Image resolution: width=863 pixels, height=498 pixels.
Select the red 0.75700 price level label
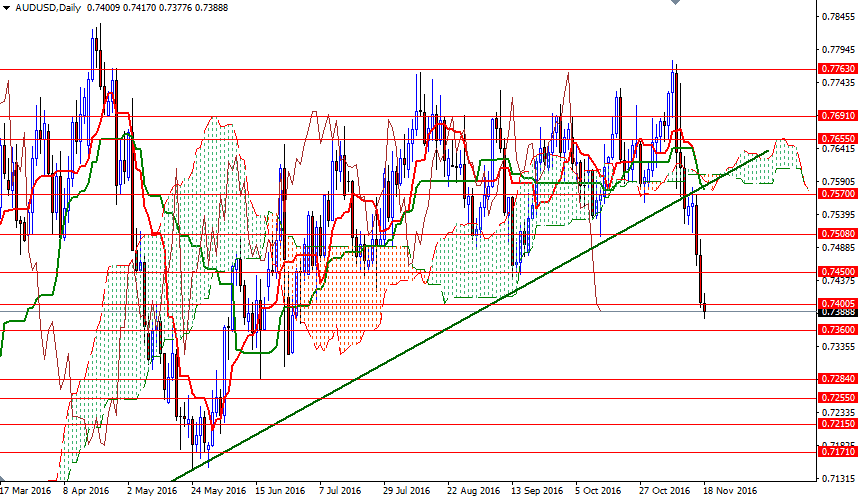click(x=839, y=194)
